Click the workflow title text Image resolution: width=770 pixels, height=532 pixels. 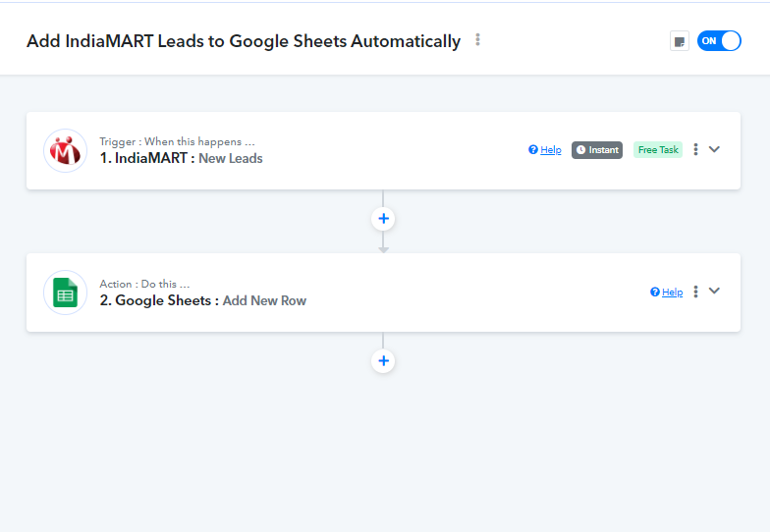click(244, 41)
